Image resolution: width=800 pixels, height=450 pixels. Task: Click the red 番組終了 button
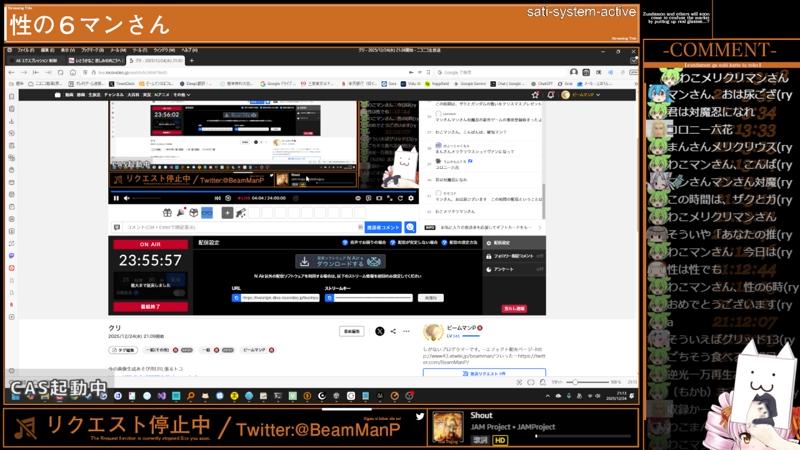tap(151, 307)
